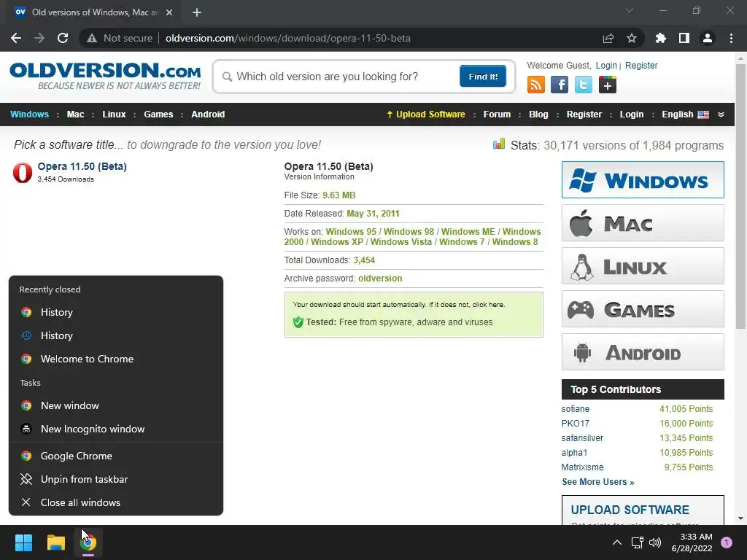Bookmark this page with the star icon
This screenshot has height=560, width=747.
pos(632,38)
